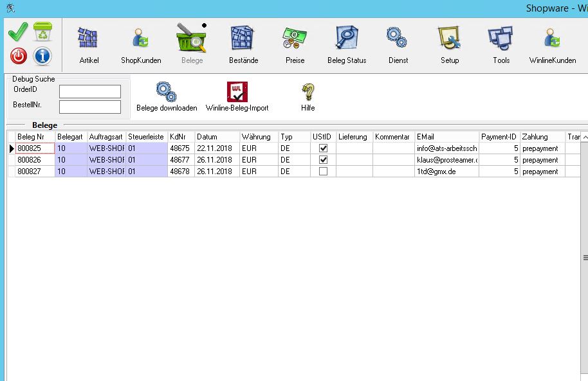This screenshot has height=381, width=588.
Task: Click the OrderID input field
Action: pyautogui.click(x=90, y=91)
